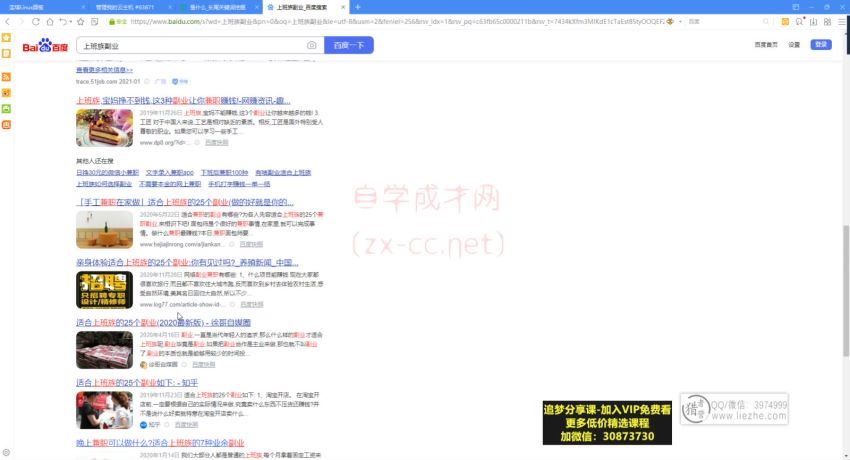The image size is (850, 460).
Task: Open the 百度首页 link
Action: [x=767, y=45]
